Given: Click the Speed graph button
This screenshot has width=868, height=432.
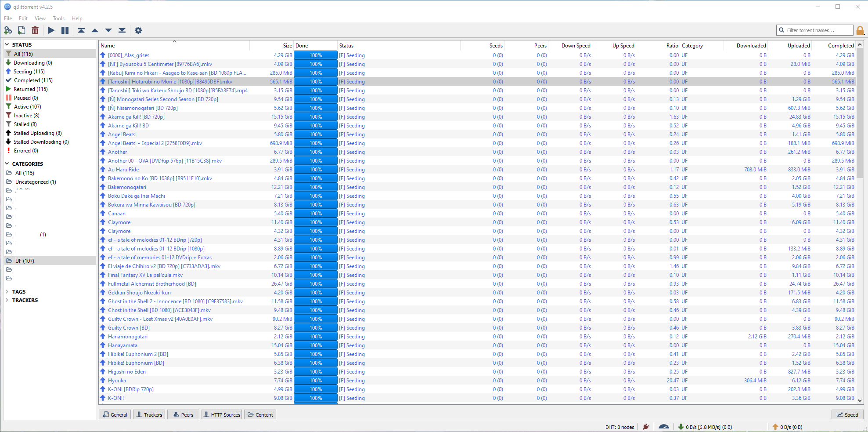Looking at the screenshot, I should pos(847,414).
